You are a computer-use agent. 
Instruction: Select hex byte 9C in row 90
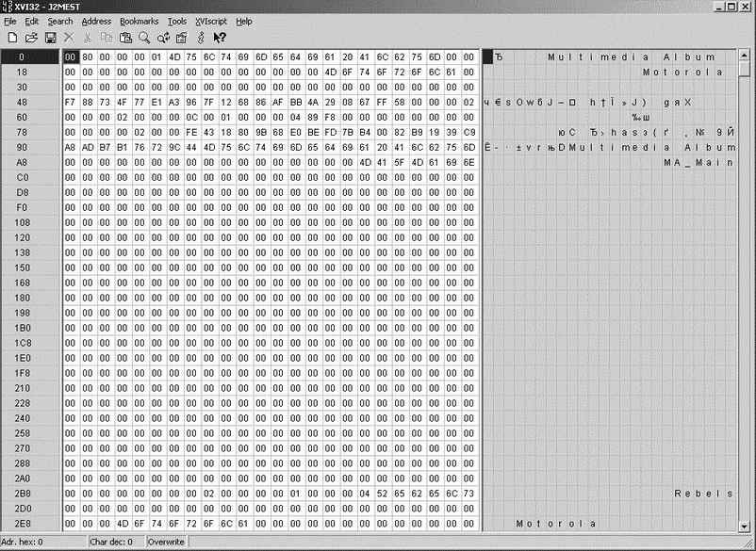[174, 147]
